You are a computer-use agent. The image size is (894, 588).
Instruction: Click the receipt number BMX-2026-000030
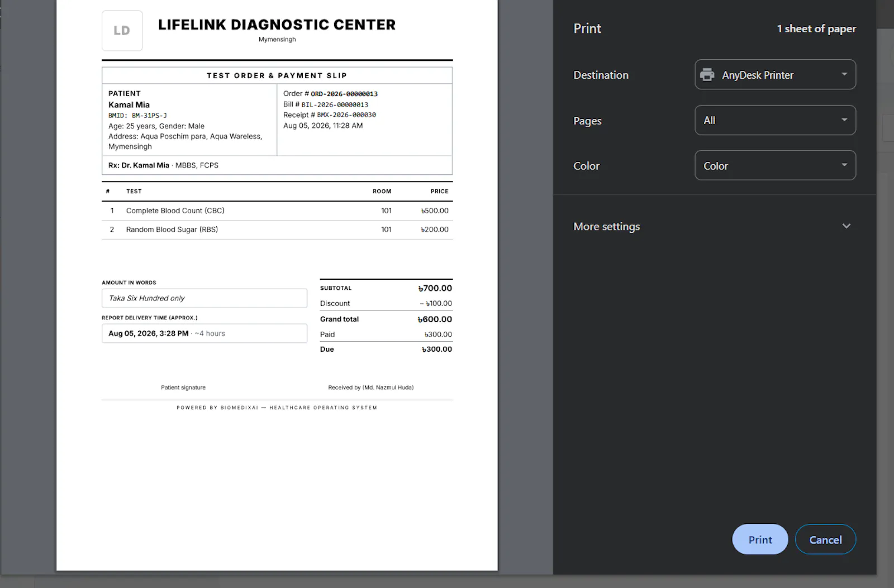point(346,115)
